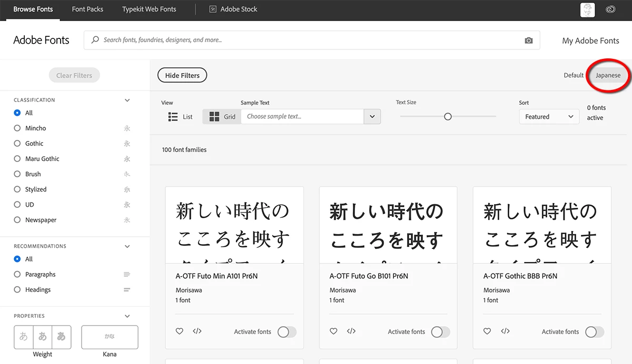The image size is (632, 364).
Task: Click the Hide Filters button
Action: [182, 75]
